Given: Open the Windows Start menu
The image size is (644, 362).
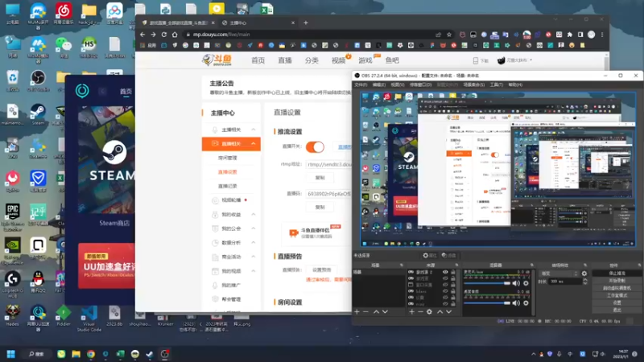Looking at the screenshot, I should click(x=11, y=354).
